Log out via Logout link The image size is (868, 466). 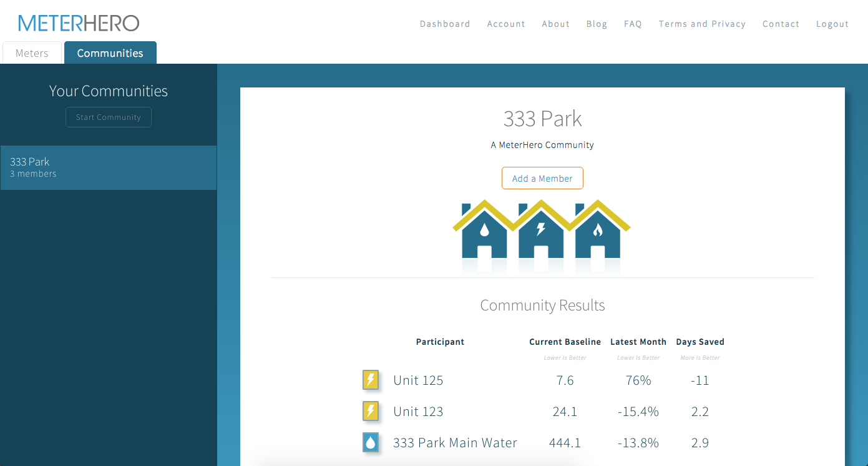(x=832, y=24)
